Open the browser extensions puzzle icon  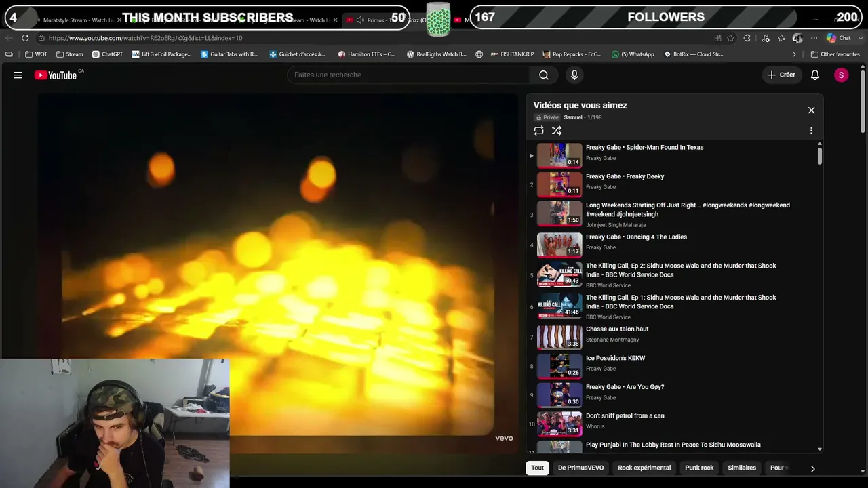tap(747, 38)
